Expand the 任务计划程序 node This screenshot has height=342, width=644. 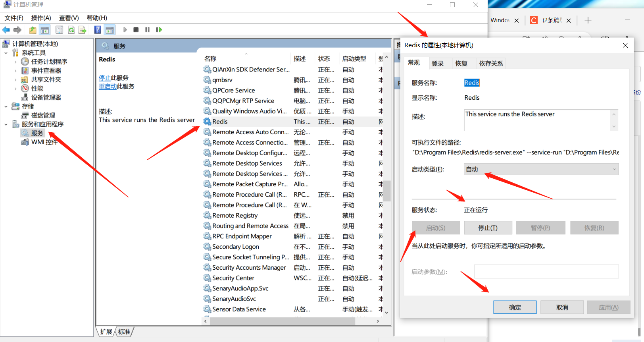click(15, 62)
